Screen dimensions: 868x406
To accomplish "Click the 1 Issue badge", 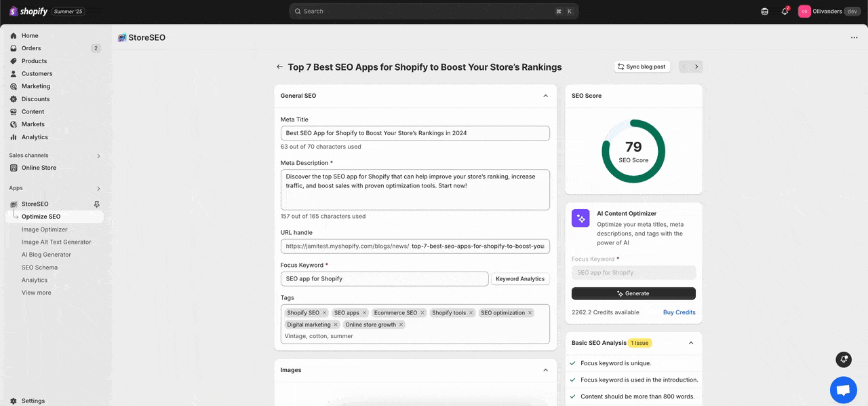I will tap(641, 343).
